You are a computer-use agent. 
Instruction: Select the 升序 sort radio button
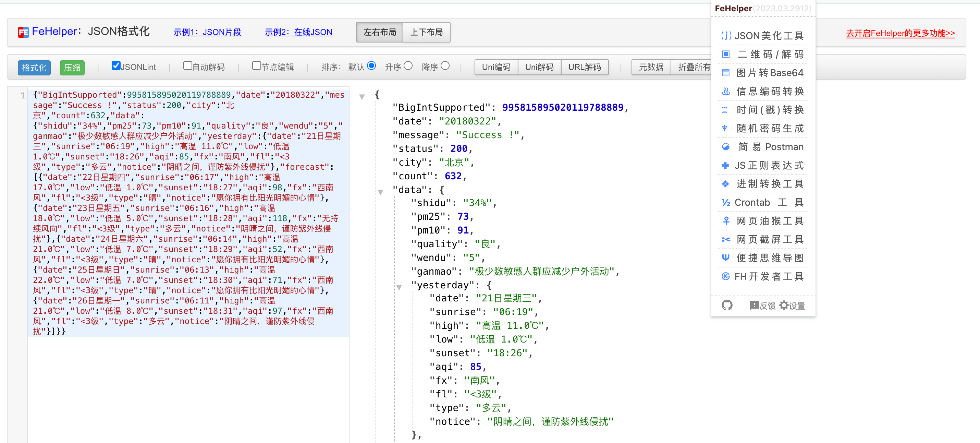click(408, 66)
